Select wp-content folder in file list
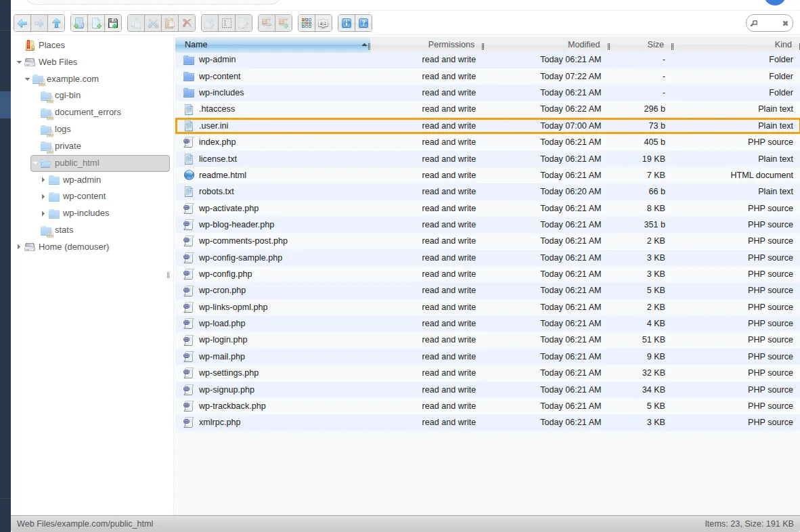The image size is (800, 532). coord(487,76)
